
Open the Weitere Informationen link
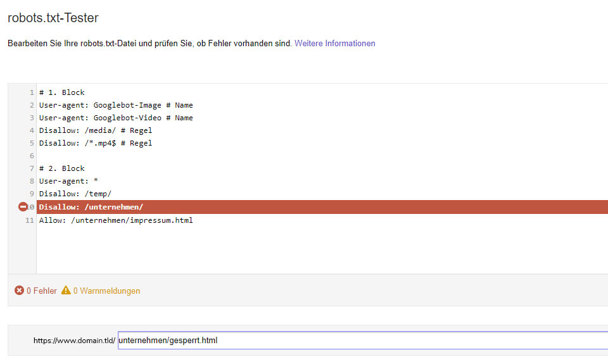[x=334, y=44]
